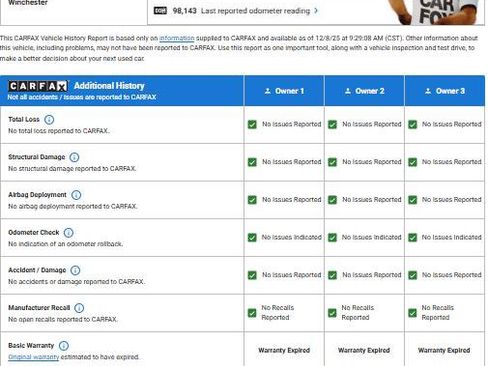Click 'Warranty Expired' under Owner 2
488x366 pixels.
click(364, 350)
